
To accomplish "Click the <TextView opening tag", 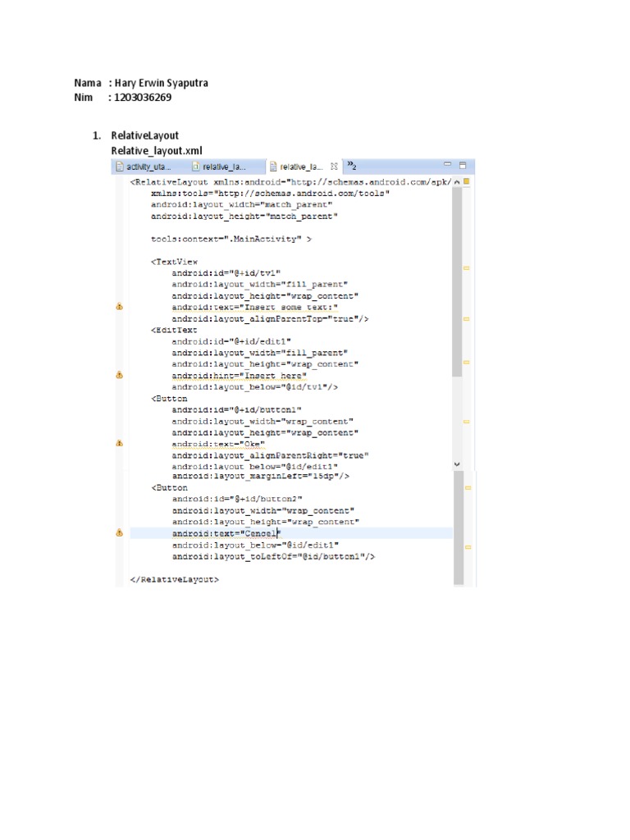I will point(174,262).
